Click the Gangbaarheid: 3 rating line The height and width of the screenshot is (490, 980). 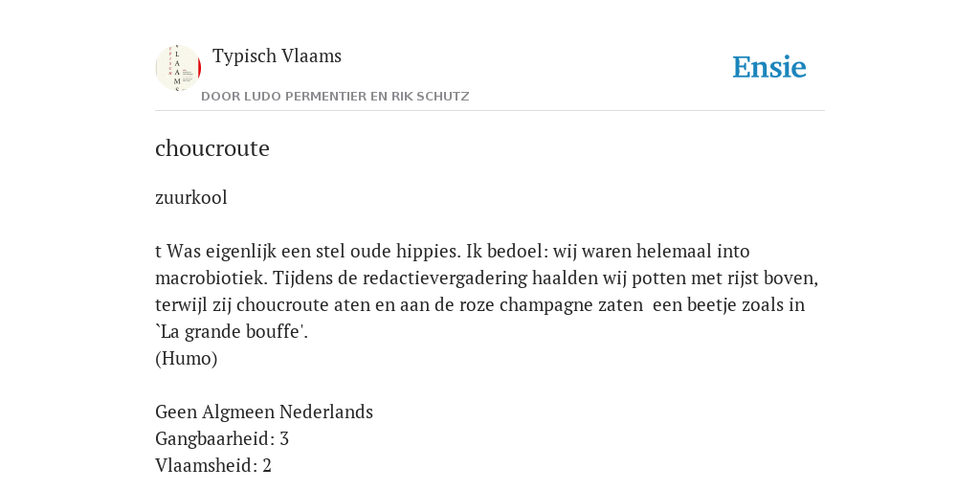pyautogui.click(x=222, y=438)
